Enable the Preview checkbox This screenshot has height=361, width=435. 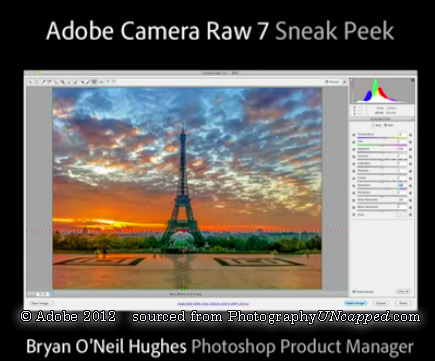pos(327,82)
